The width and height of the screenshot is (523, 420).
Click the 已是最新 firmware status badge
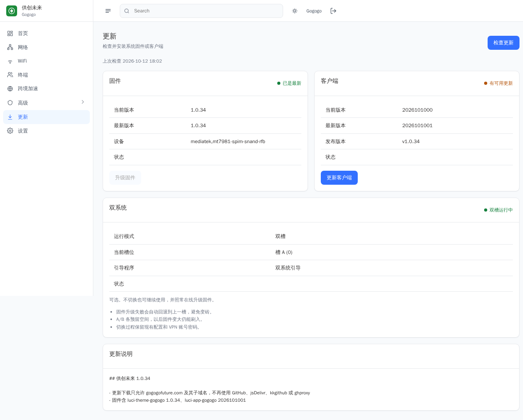tap(289, 83)
